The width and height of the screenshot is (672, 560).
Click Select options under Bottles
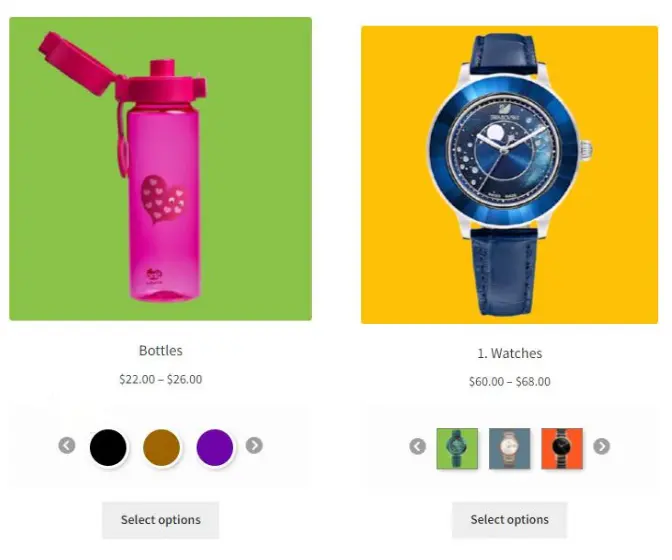(160, 520)
